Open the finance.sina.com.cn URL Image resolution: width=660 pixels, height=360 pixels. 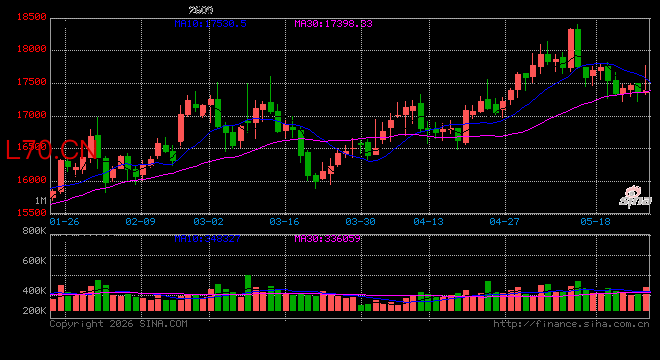pos(571,324)
